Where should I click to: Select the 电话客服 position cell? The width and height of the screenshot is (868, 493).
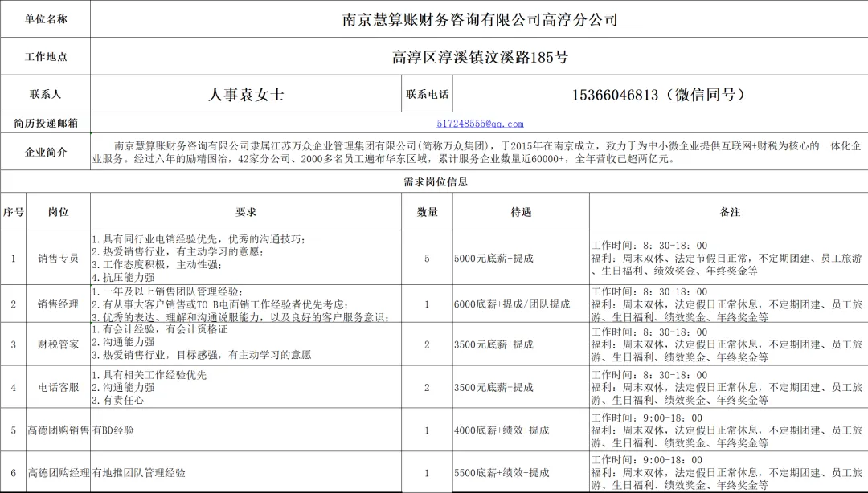[58, 387]
